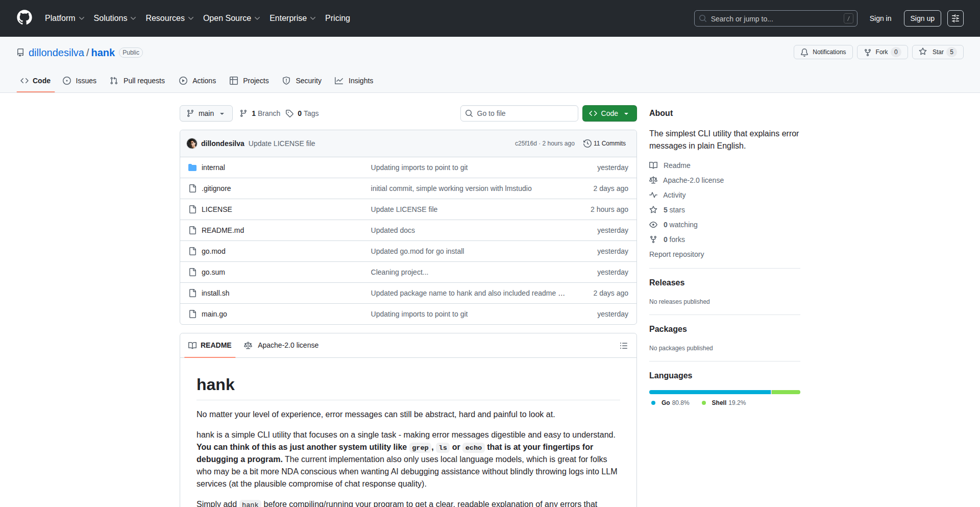Click the Go language bar segment
Image resolution: width=980 pixels, height=507 pixels.
click(709, 392)
